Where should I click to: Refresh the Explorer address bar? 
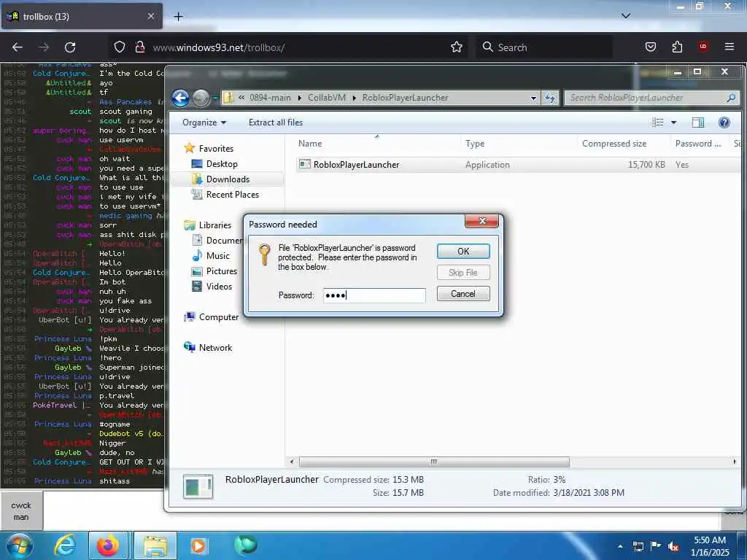550,98
